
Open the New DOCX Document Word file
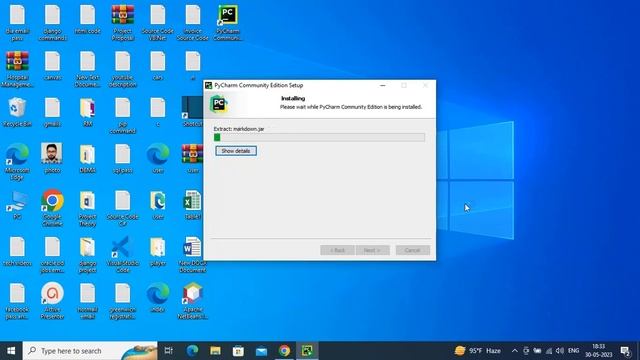[193, 255]
